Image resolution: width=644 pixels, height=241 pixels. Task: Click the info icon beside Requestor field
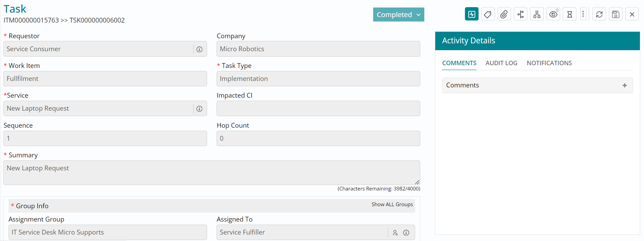[x=200, y=49]
